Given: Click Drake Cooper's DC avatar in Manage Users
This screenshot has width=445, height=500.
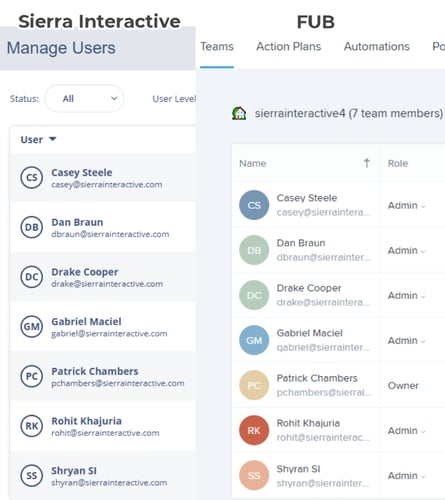Looking at the screenshot, I should [x=32, y=277].
